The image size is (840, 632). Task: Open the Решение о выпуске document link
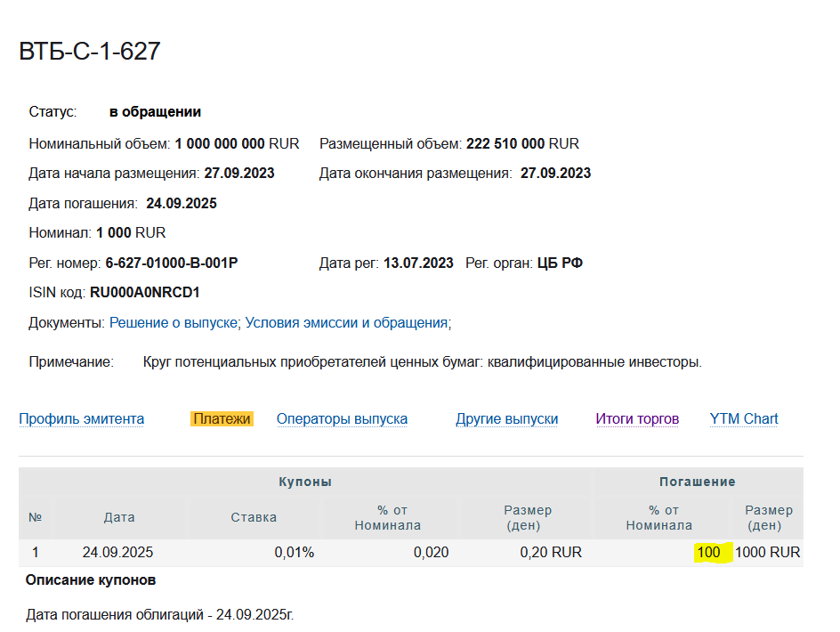174,323
